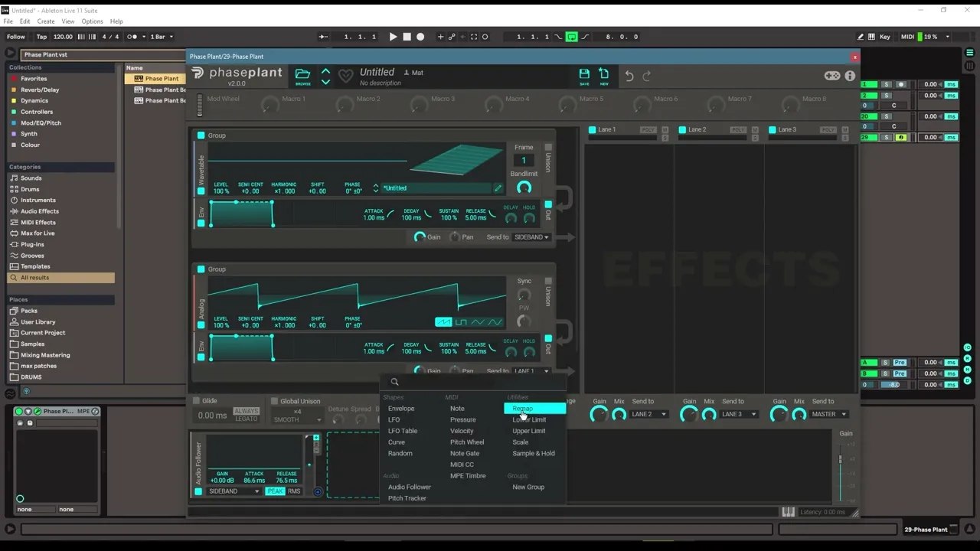The image size is (980, 551).
Task: Open the SMOOTH unison mode dropdown
Action: click(297, 420)
